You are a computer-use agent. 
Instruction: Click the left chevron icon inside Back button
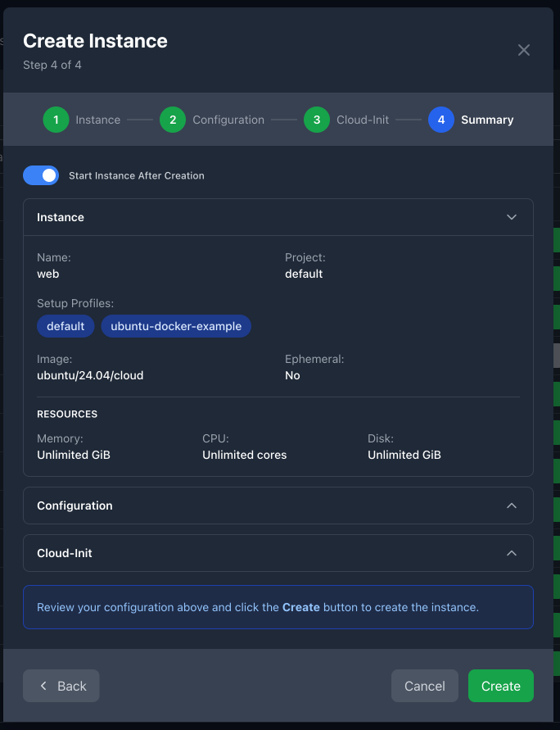[x=43, y=686]
